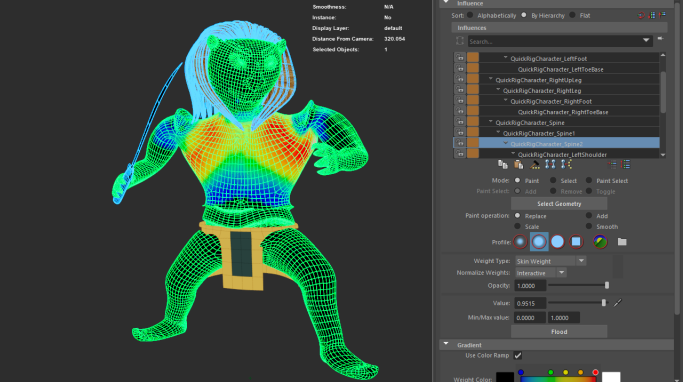Collapse the QuickRigCharacter_RightLeg tree node

pyautogui.click(x=498, y=90)
